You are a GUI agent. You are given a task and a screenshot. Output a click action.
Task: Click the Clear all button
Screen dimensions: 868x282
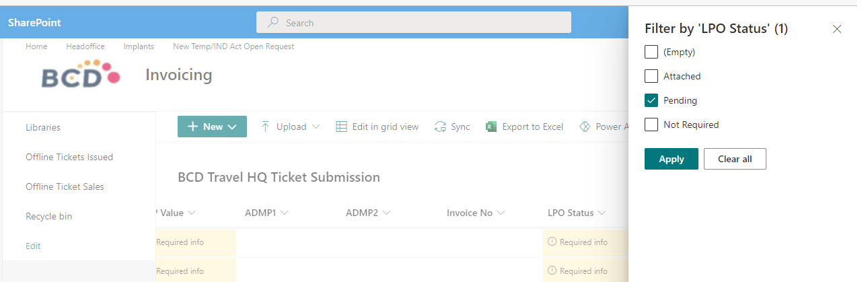pos(735,159)
